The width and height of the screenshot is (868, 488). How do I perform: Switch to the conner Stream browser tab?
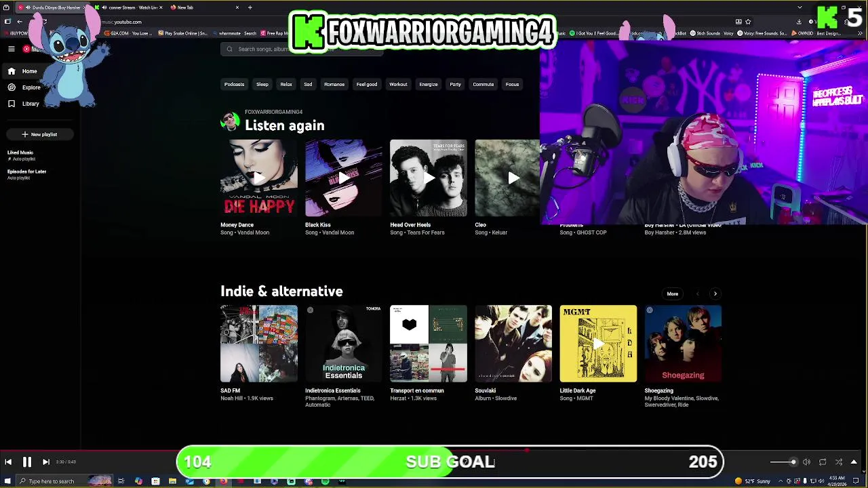click(129, 7)
